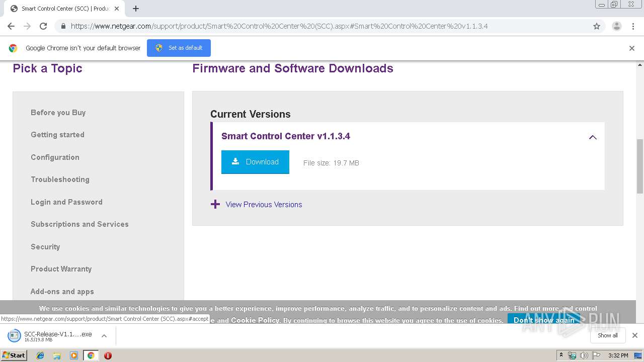This screenshot has height=362, width=644.
Task: Open the Before you Buy topic
Action: coord(58,113)
